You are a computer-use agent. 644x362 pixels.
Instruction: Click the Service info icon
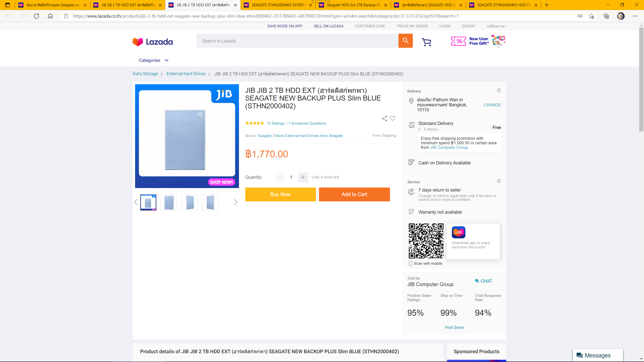[x=499, y=181]
